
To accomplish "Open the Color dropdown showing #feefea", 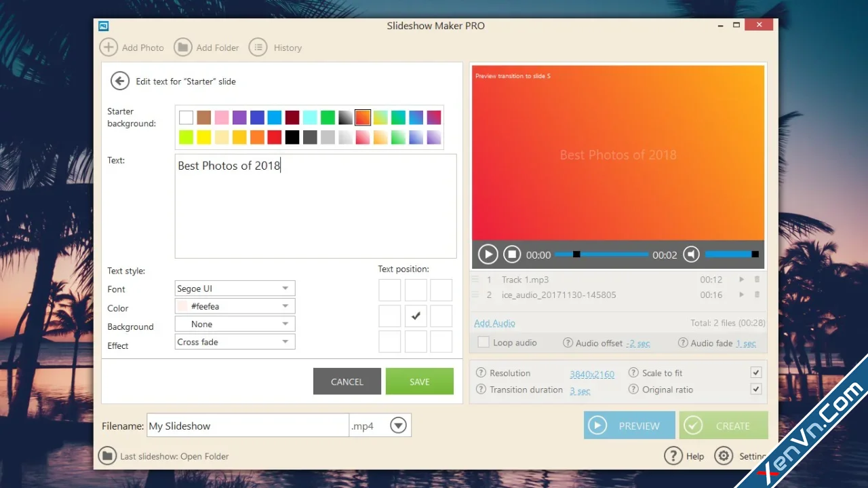I will tap(235, 306).
